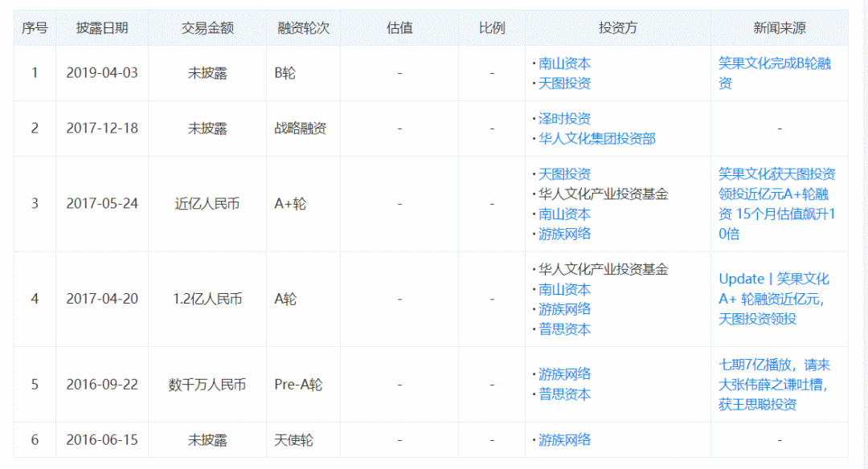Click 未披露 amount in the 战略融资 row
868x469 pixels.
pyautogui.click(x=207, y=128)
